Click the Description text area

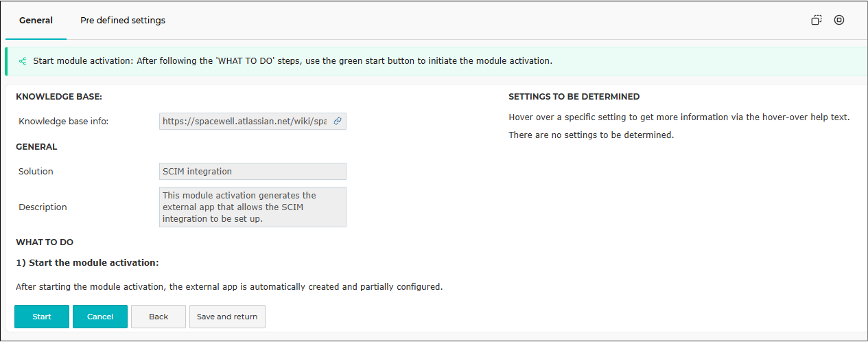click(253, 207)
